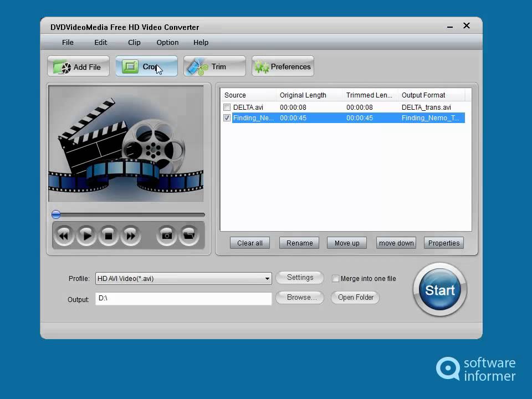
Task: Open the Trim tool
Action: (214, 66)
